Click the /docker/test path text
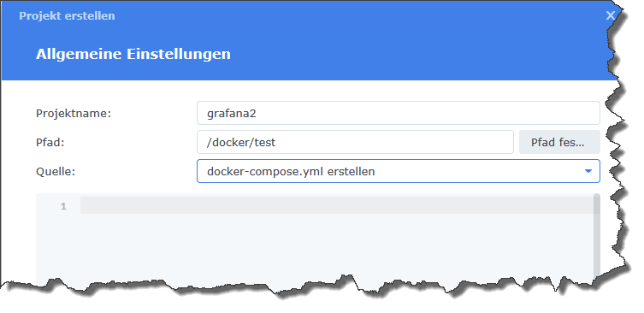This screenshot has width=644, height=313. (241, 143)
